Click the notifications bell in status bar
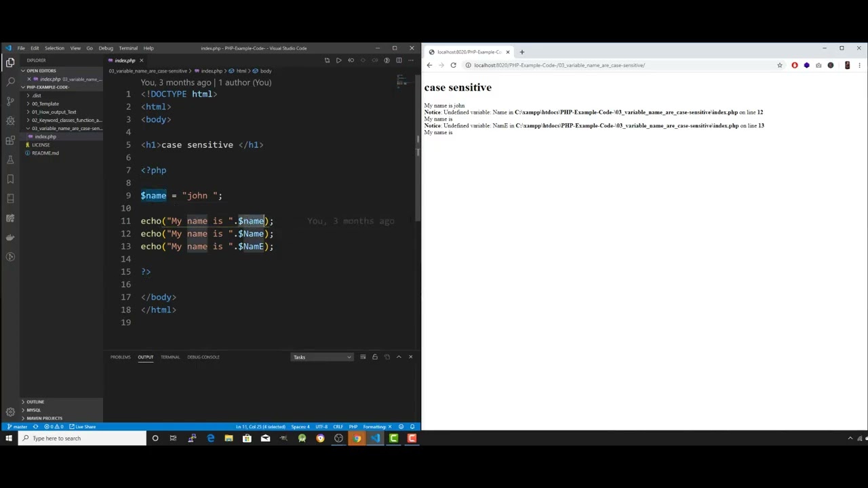The width and height of the screenshot is (868, 488). coord(412,427)
